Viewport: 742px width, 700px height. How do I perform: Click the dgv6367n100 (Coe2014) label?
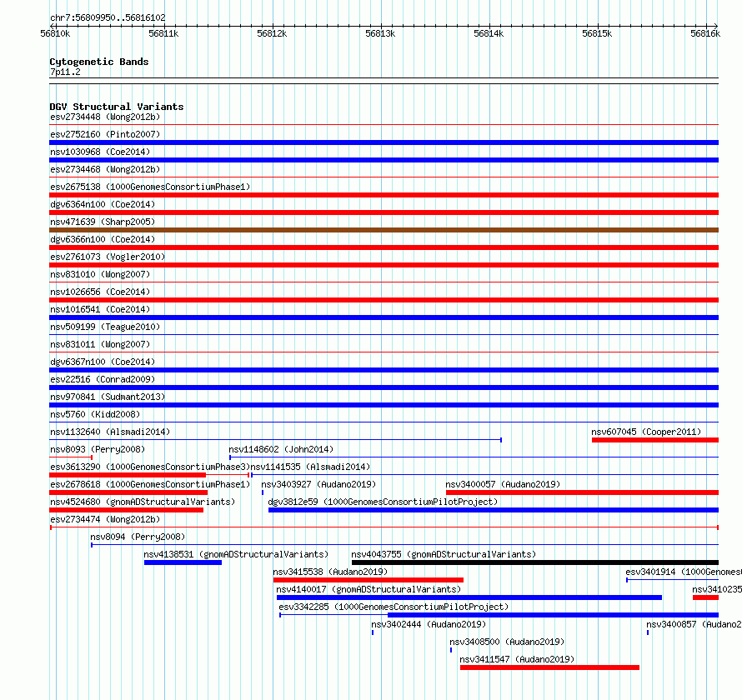103,362
